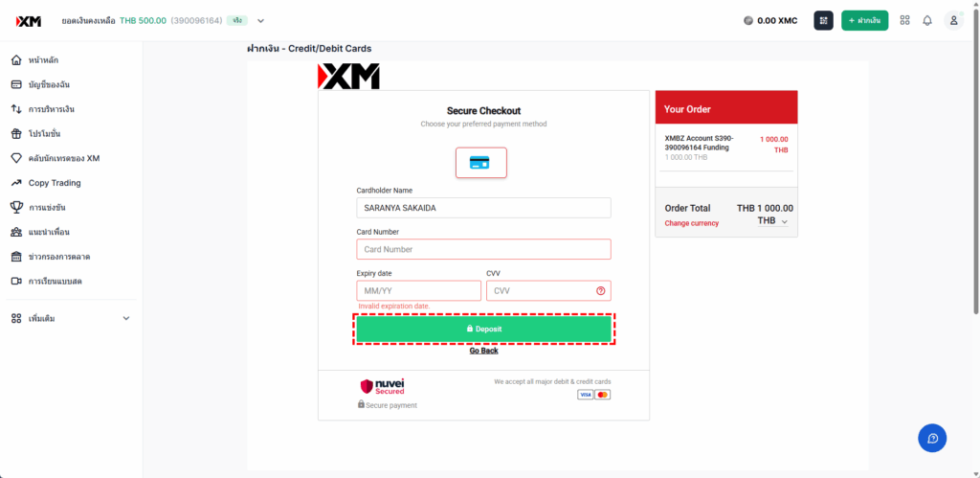Click the Invalid expiration date message
980x478 pixels.
pos(393,306)
